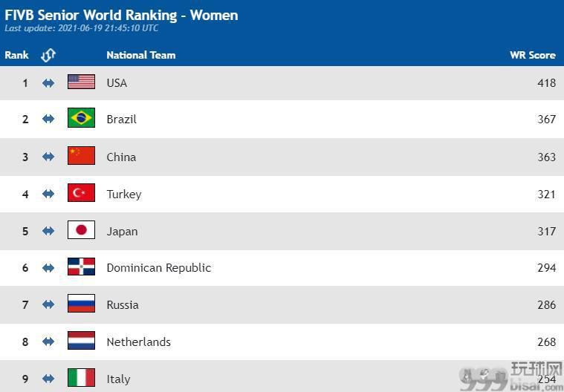Image resolution: width=564 pixels, height=392 pixels.
Task: Select the China row score 363
Action: click(546, 157)
